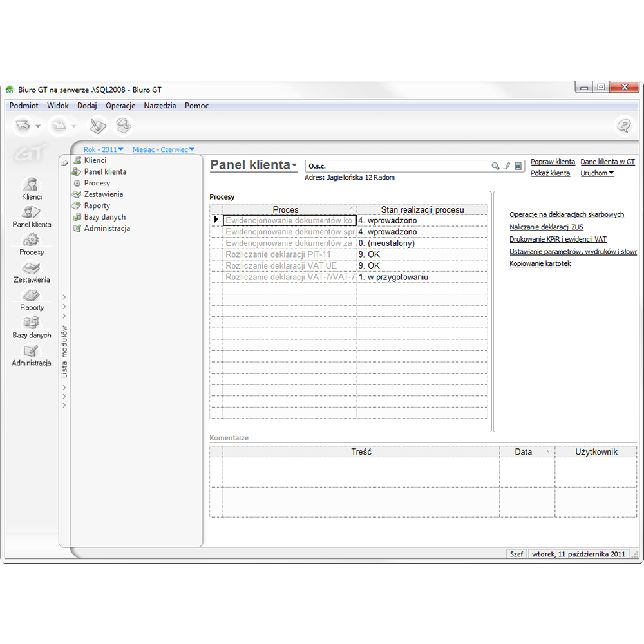Viewport: 644px width, 644px height.
Task: Click the pencil edit icon in client field
Action: [506, 166]
